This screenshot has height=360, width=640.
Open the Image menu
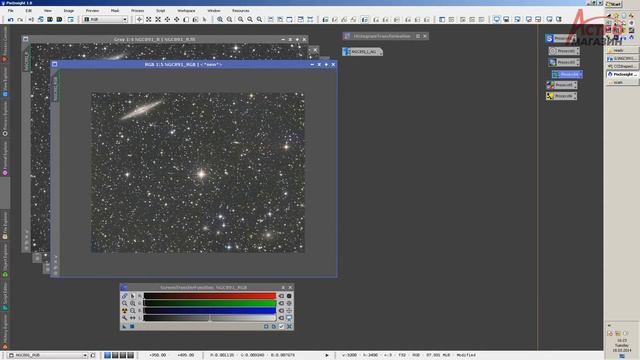point(69,11)
